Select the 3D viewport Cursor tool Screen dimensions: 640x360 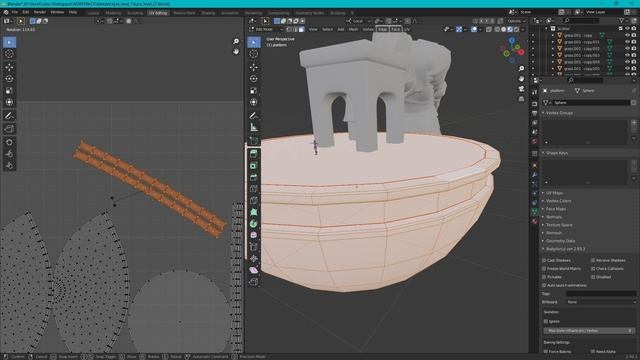click(x=253, y=54)
